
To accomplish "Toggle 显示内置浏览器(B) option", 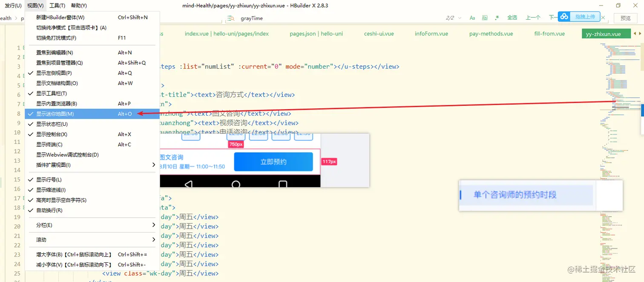I will pyautogui.click(x=92, y=104).
